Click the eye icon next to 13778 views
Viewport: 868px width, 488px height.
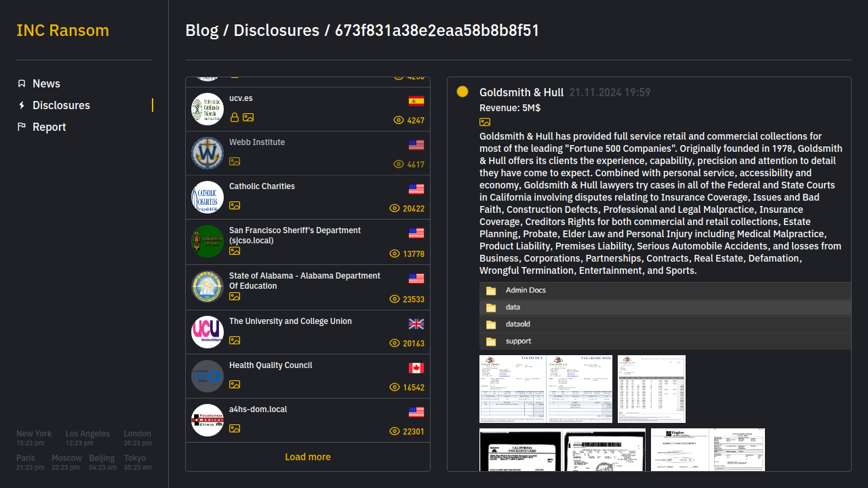coord(395,253)
